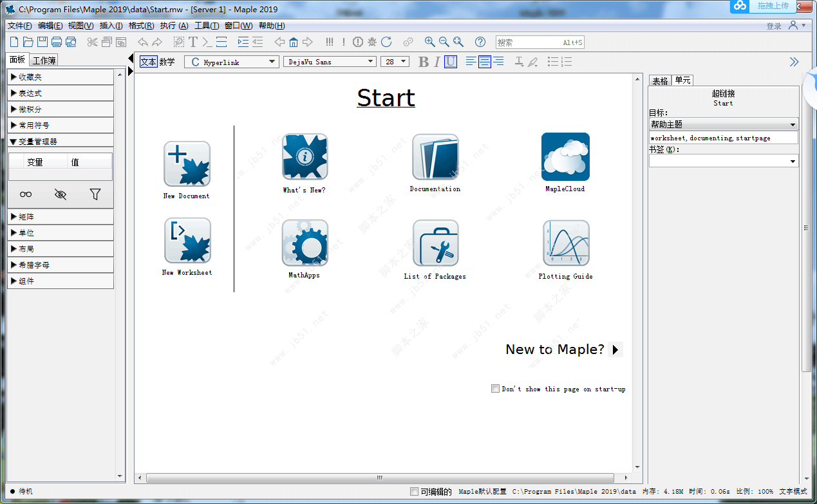Image resolution: width=817 pixels, height=504 pixels.
Task: Toggle the 可编辑的 checkbox in status bar
Action: click(x=415, y=492)
